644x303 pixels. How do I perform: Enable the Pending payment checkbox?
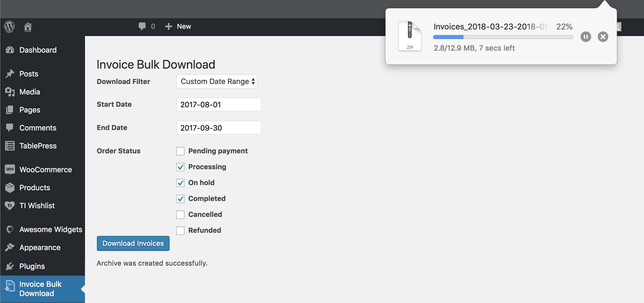[x=180, y=151]
